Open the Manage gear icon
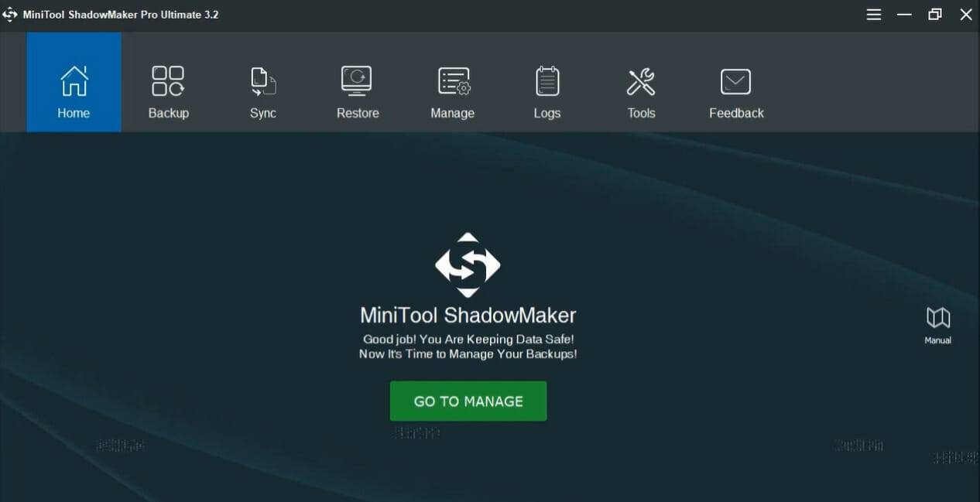Image resolution: width=980 pixels, height=502 pixels. click(x=452, y=80)
